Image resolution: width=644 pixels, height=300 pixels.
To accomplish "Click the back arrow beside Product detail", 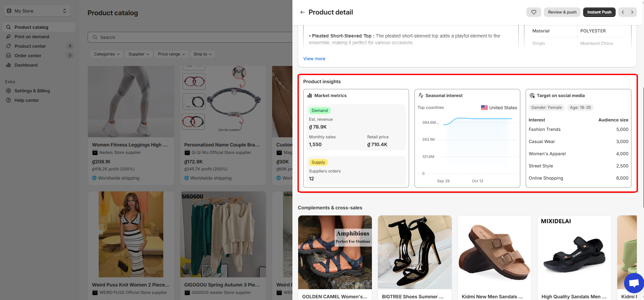I will pos(302,12).
